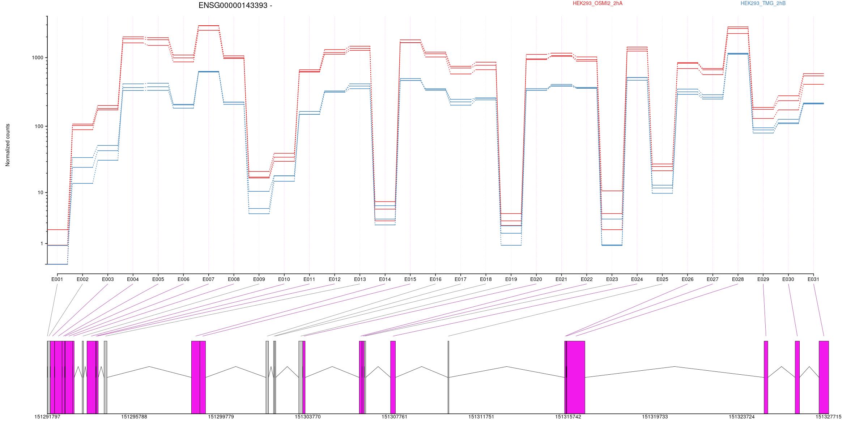Select the HEK293_OSMI2_2hA legend label
Image resolution: width=868 pixels, height=434 pixels.
(x=597, y=3)
